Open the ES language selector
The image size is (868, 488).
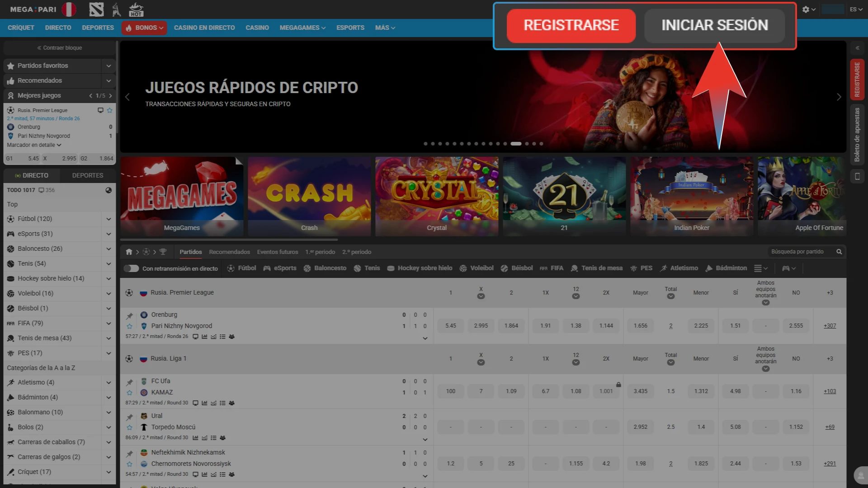854,9
